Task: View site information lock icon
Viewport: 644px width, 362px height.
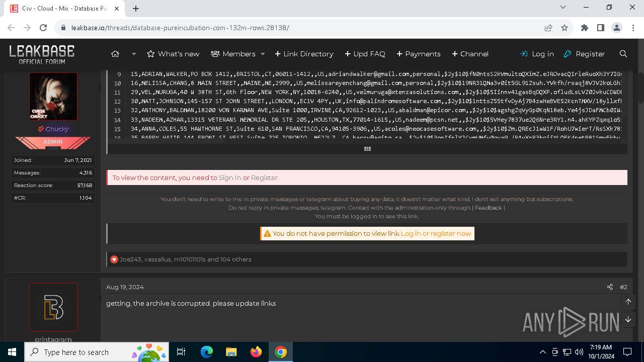Action: [63, 28]
